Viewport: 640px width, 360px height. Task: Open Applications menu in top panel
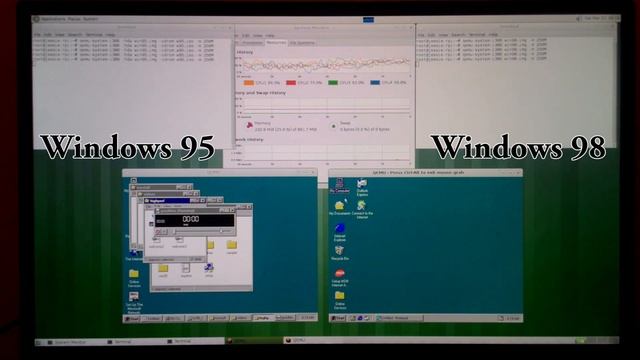(53, 19)
